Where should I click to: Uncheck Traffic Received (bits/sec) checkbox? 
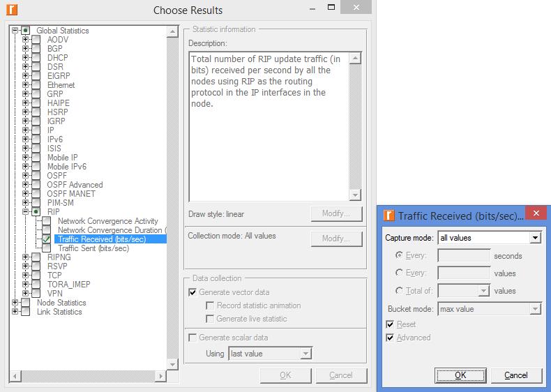pos(47,239)
